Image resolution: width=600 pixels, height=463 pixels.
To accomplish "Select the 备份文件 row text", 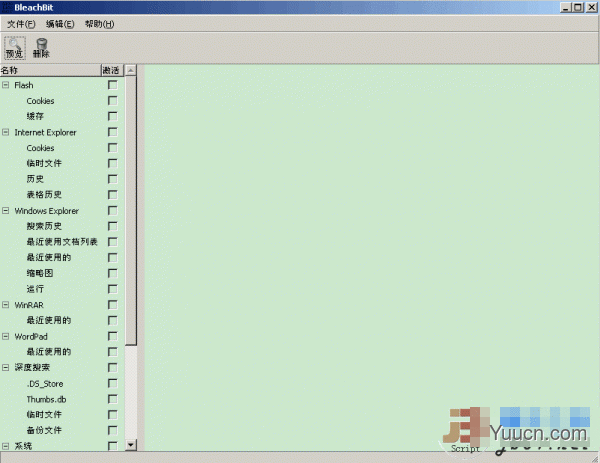I will [44, 430].
